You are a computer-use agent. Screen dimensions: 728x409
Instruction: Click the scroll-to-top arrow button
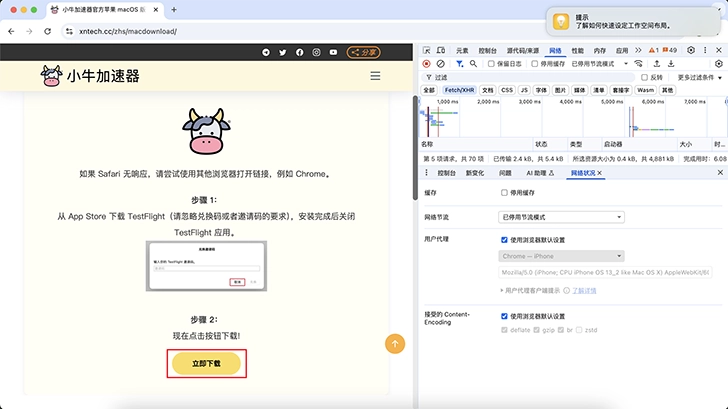pos(395,344)
